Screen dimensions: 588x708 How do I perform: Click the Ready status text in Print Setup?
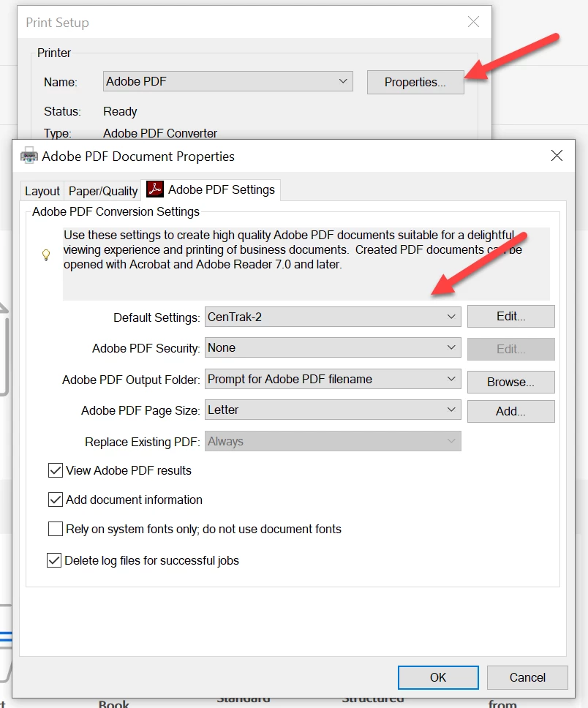[120, 111]
